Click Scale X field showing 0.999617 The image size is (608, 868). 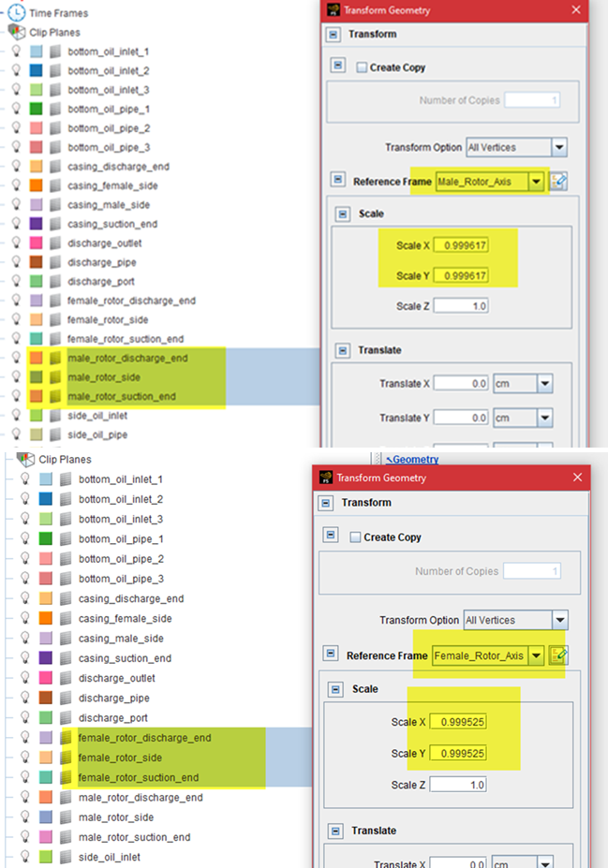tap(461, 245)
